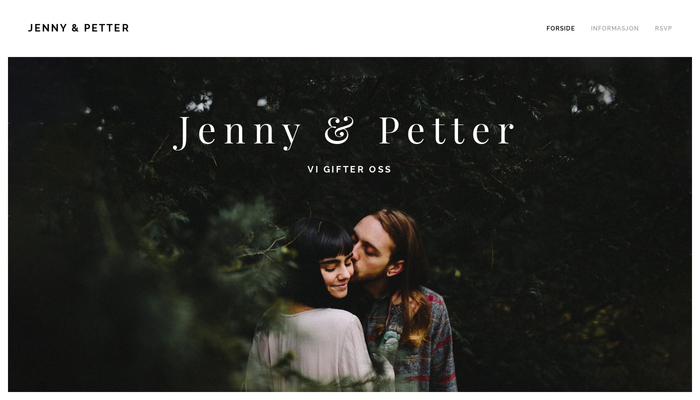The width and height of the screenshot is (700, 400).
Task: Go to the INFORMASJON page
Action: [x=614, y=28]
